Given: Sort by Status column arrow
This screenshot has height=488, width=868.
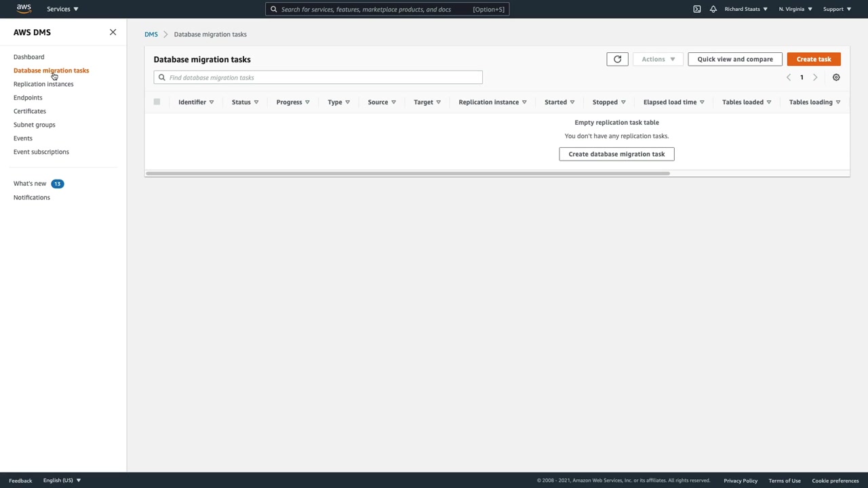Looking at the screenshot, I should (x=256, y=102).
